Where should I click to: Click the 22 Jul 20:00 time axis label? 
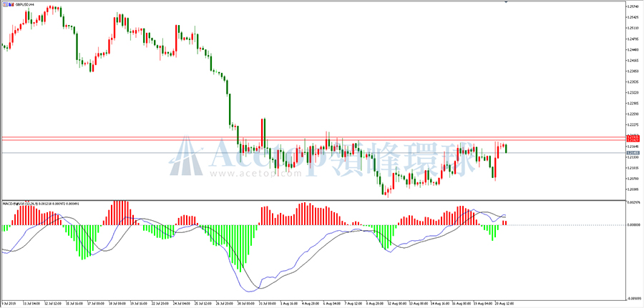pos(160,304)
